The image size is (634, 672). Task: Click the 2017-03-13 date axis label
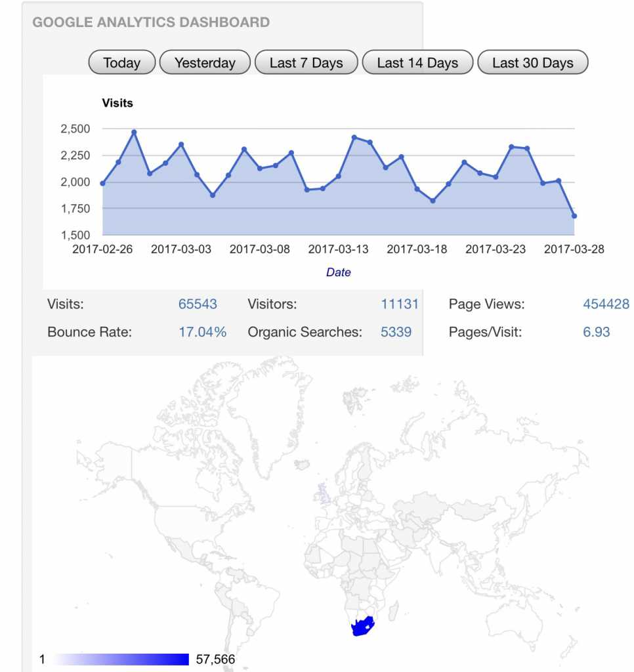click(338, 249)
